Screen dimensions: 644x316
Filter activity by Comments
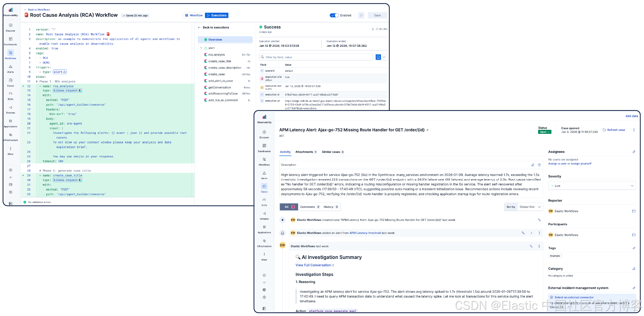point(310,207)
